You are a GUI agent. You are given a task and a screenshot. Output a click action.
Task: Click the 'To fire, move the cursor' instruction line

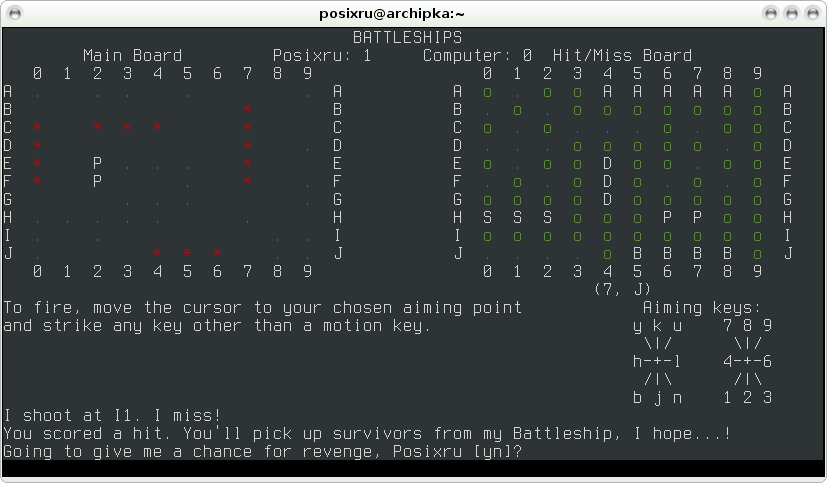click(x=262, y=307)
